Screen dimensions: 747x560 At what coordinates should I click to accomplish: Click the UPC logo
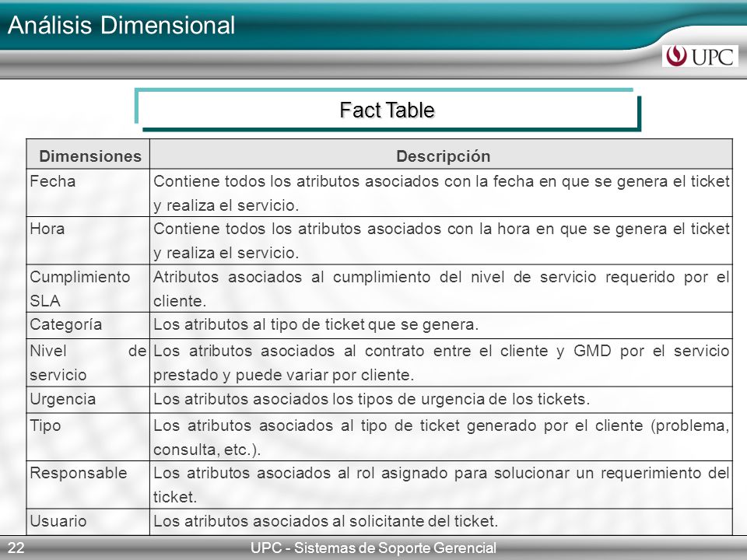pos(700,56)
